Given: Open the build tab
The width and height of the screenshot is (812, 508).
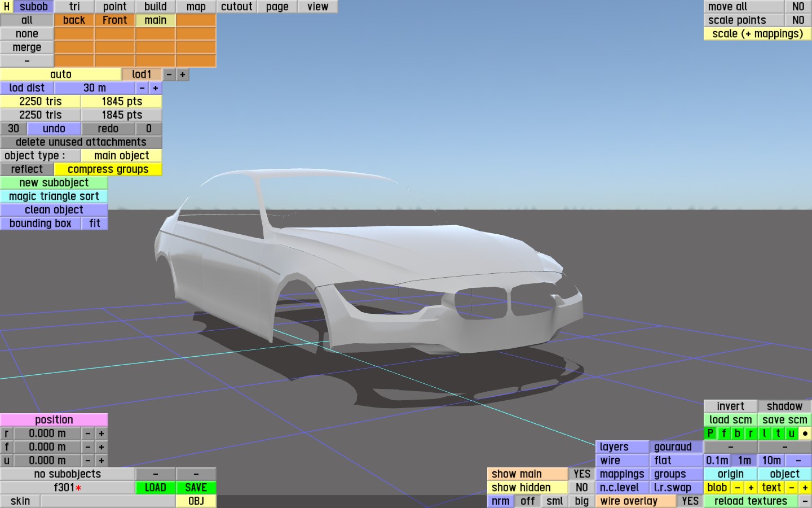Looking at the screenshot, I should pos(156,7).
